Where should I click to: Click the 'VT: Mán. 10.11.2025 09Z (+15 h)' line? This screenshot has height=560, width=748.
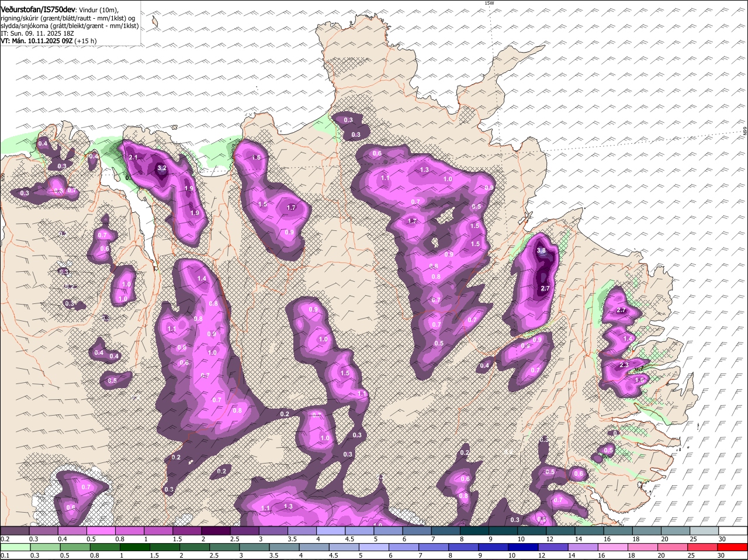click(49, 41)
